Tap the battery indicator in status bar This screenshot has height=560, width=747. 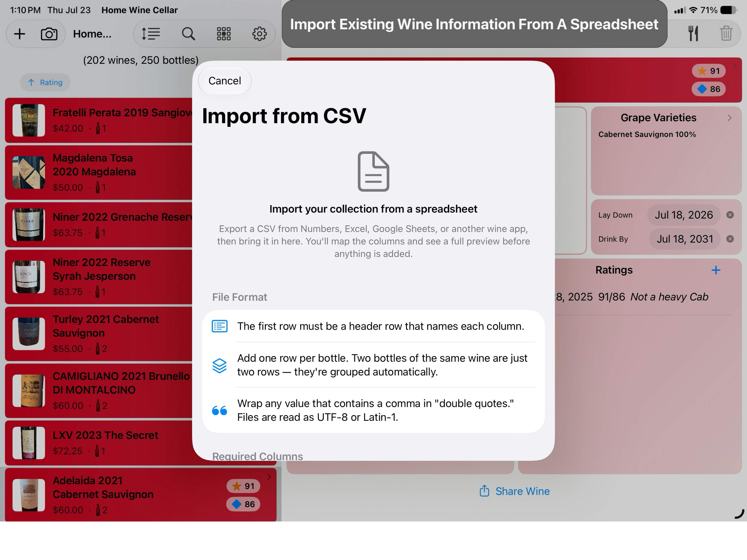point(729,10)
